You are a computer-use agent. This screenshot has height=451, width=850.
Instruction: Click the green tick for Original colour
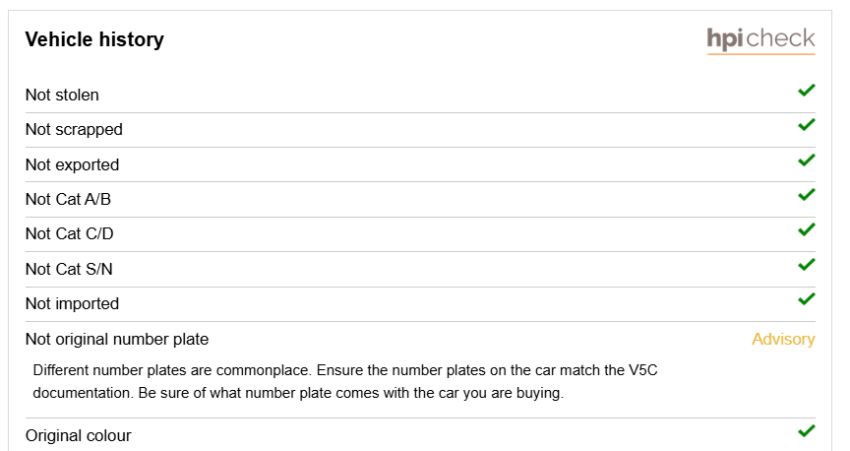click(807, 431)
